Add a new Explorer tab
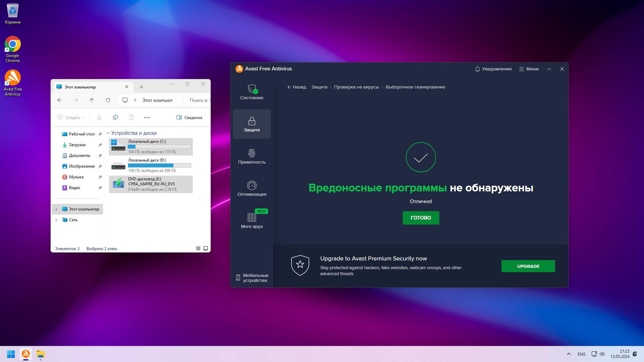Screen dimensions: 644x362 point(141,87)
